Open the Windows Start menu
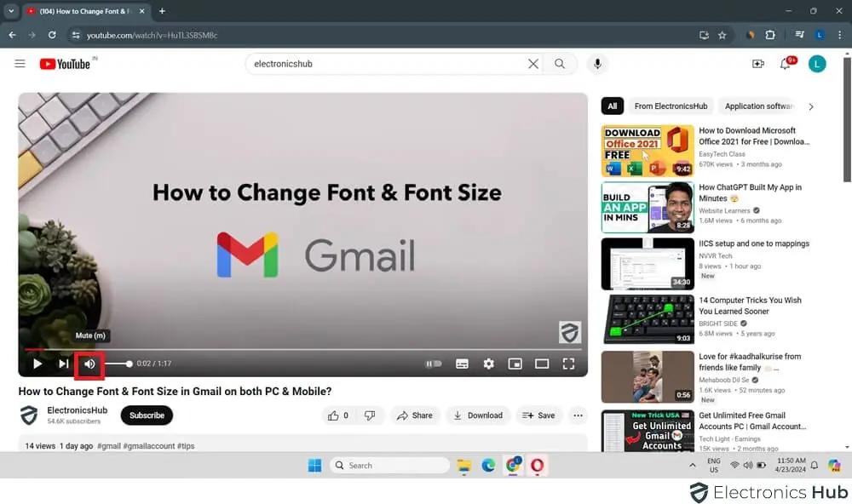The height and width of the screenshot is (504, 852). click(314, 465)
